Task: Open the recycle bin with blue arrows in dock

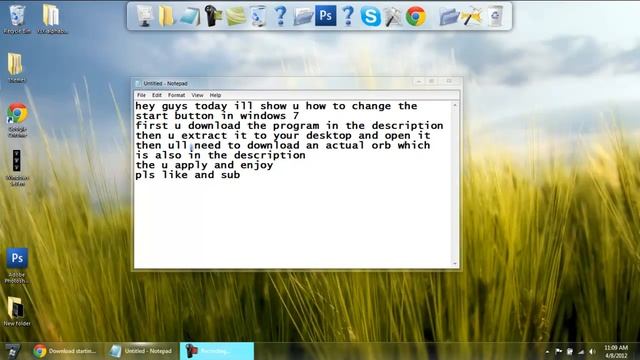Action: 258,16
